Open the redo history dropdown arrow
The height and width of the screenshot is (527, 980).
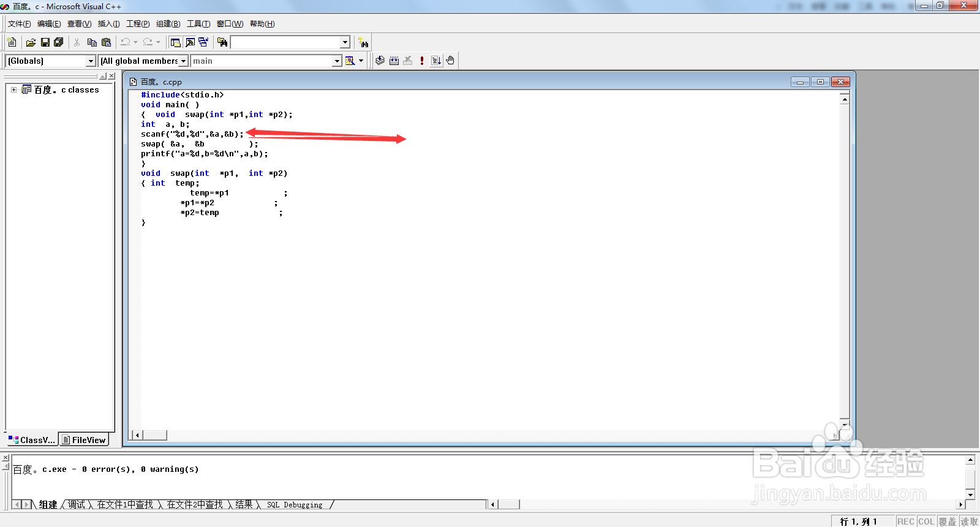click(x=158, y=42)
